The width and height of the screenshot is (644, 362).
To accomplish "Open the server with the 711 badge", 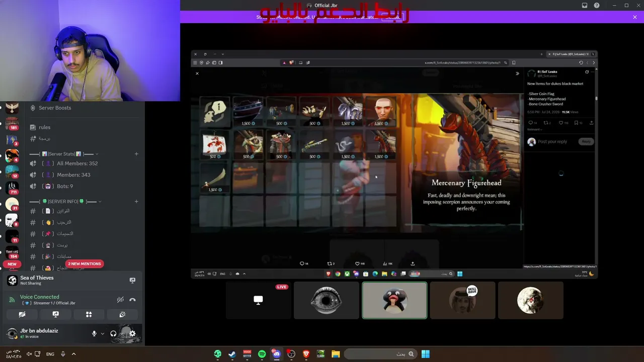I will [x=12, y=188].
